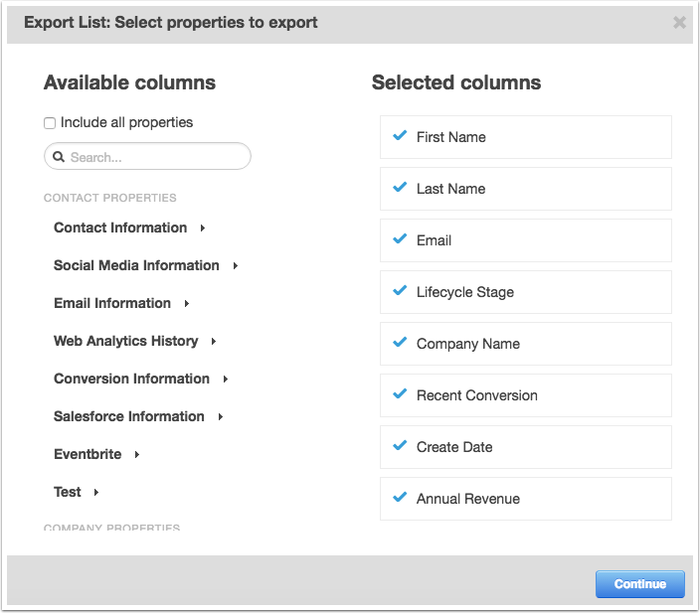Uncheck the Recent Conversion checkmark

400,394
